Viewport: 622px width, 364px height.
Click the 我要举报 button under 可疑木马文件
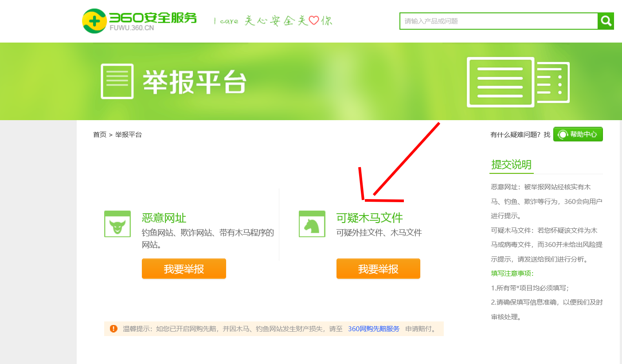378,269
